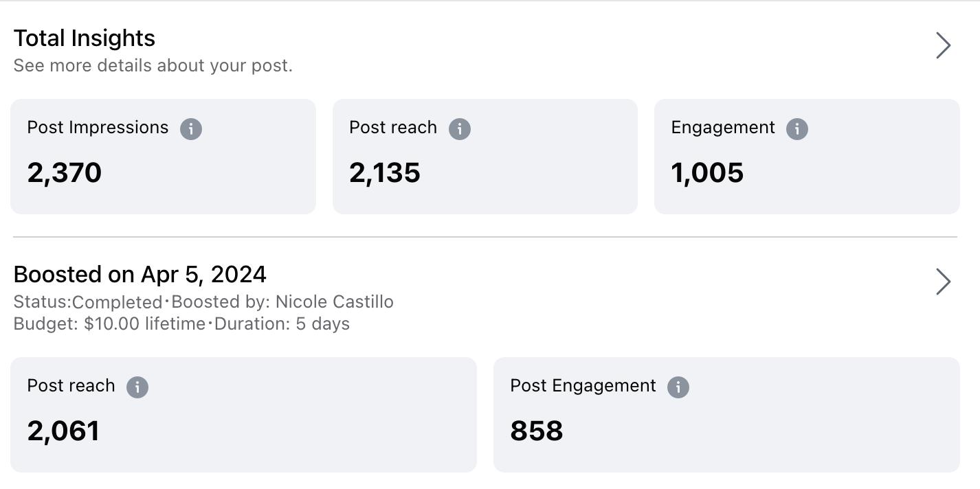This screenshot has width=980, height=489.
Task: Click the Status: Completed text
Action: click(87, 302)
